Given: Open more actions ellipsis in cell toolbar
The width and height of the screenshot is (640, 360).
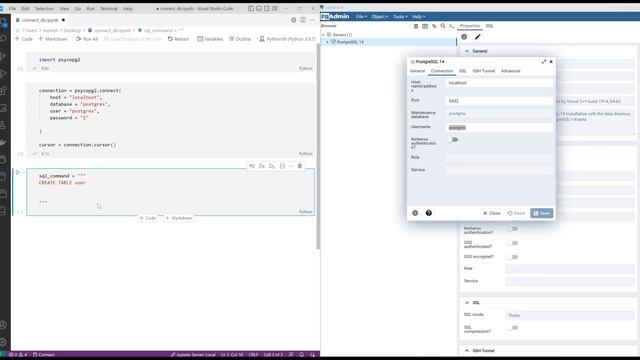Looking at the screenshot, I should (291, 166).
